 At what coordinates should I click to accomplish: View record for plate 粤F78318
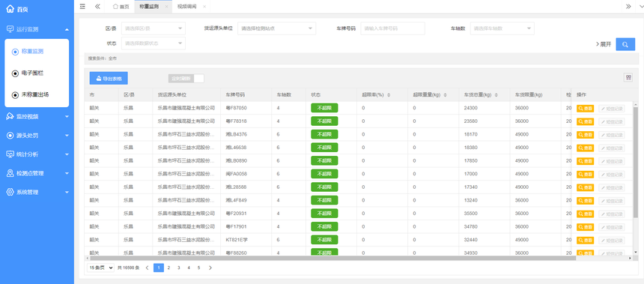coord(585,121)
